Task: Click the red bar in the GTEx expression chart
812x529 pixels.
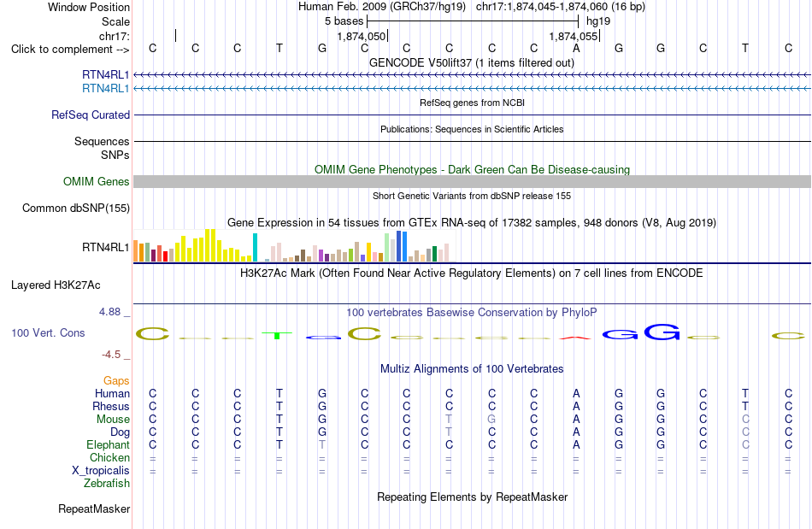Action: [165, 256]
